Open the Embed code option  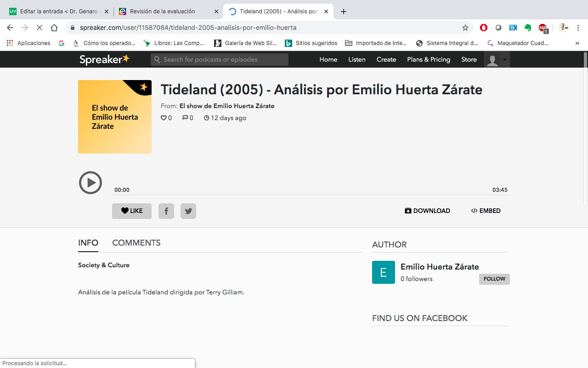pyautogui.click(x=486, y=211)
